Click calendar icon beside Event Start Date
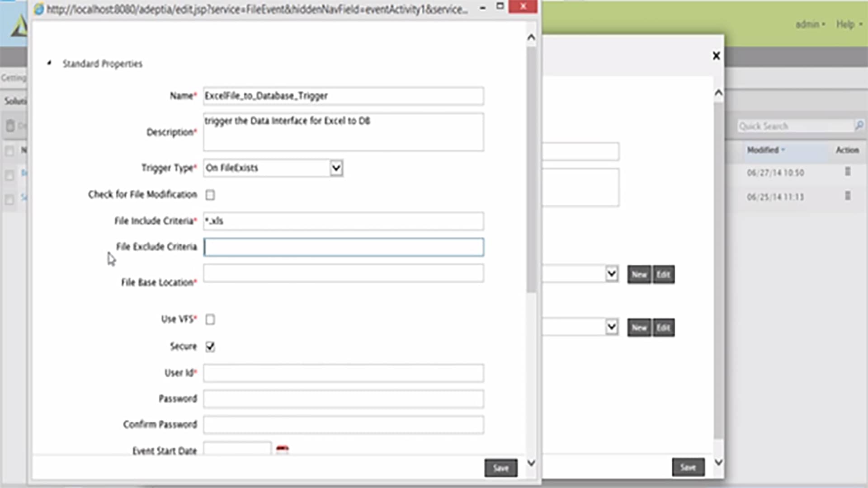Viewport: 868px width, 488px height. pyautogui.click(x=282, y=449)
